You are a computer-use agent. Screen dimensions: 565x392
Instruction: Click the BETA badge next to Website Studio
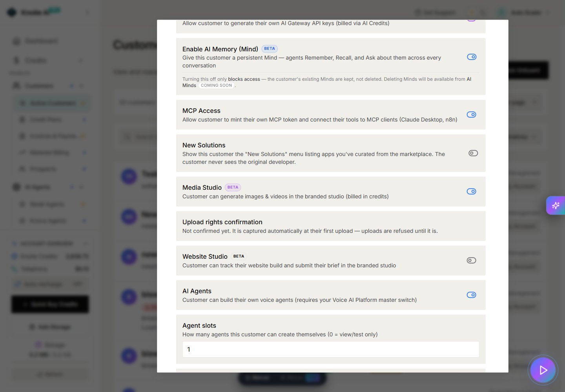coord(239,256)
